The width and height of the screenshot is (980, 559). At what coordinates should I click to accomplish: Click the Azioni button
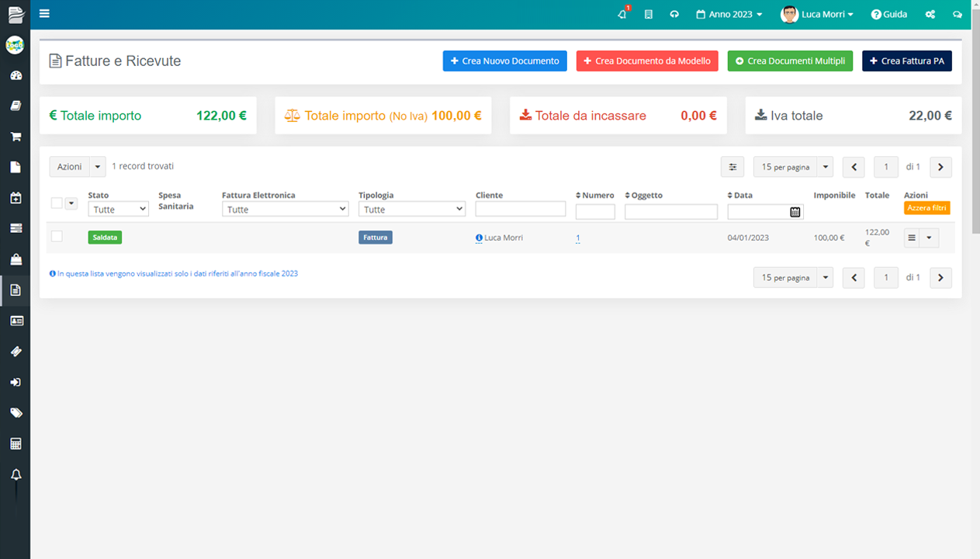click(x=70, y=167)
